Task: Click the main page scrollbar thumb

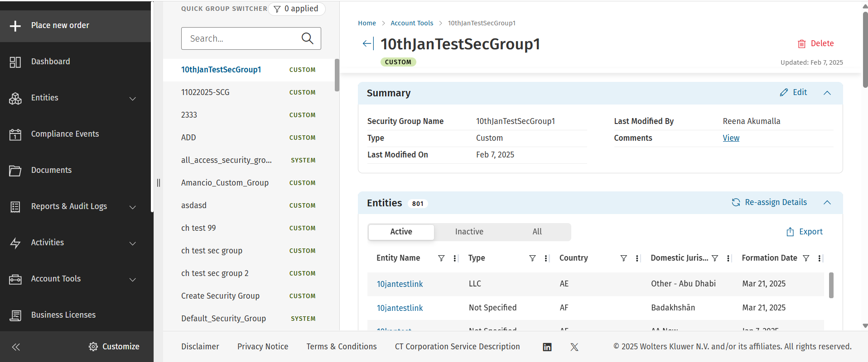Action: (865, 50)
